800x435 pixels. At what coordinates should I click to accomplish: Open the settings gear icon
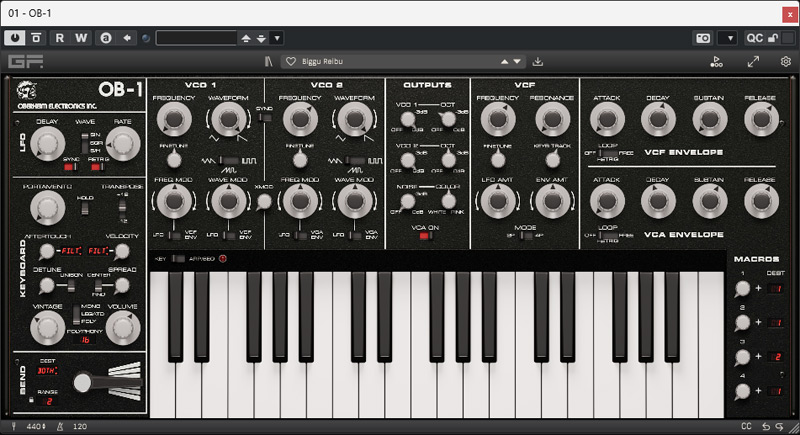786,62
